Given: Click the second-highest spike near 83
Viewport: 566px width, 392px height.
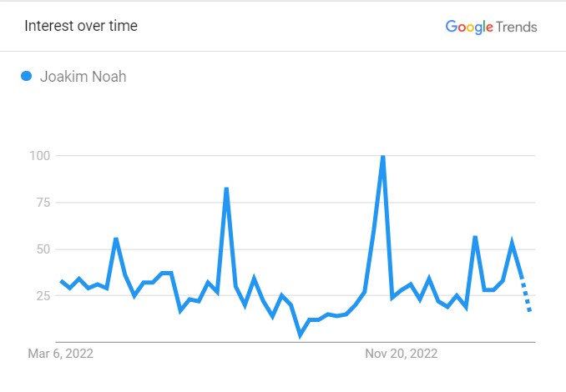Looking at the screenshot, I should (x=226, y=188).
